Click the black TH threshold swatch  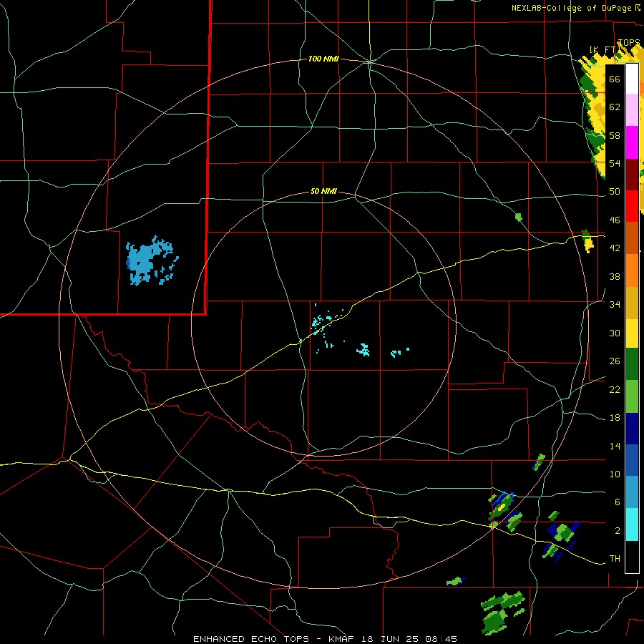(x=632, y=557)
